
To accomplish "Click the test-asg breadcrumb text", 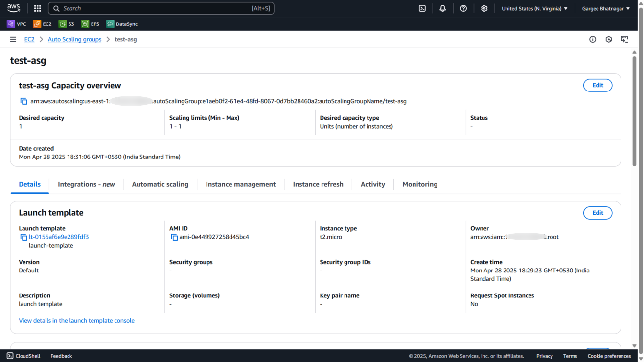I will coord(126,39).
